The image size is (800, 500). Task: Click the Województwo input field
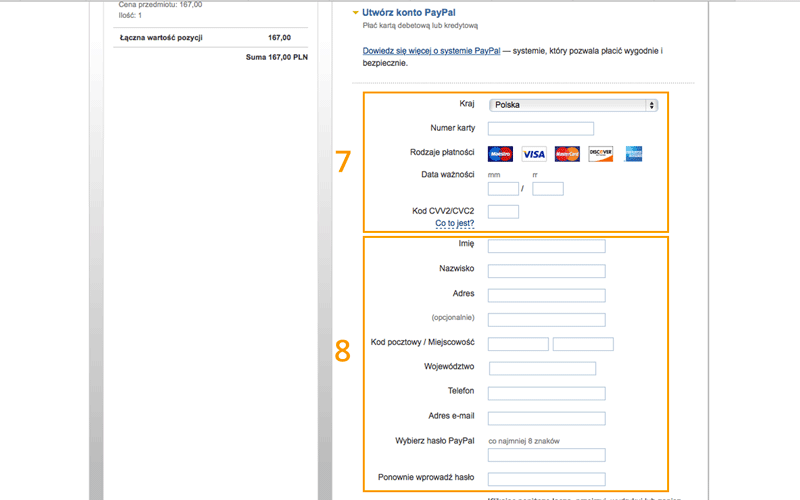point(541,368)
